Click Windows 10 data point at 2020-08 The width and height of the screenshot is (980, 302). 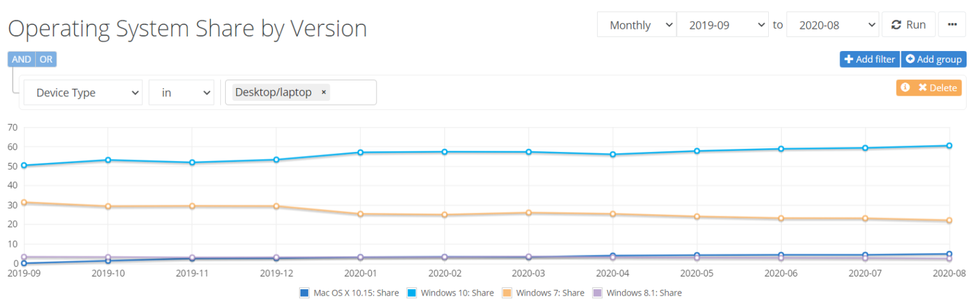[x=949, y=146]
